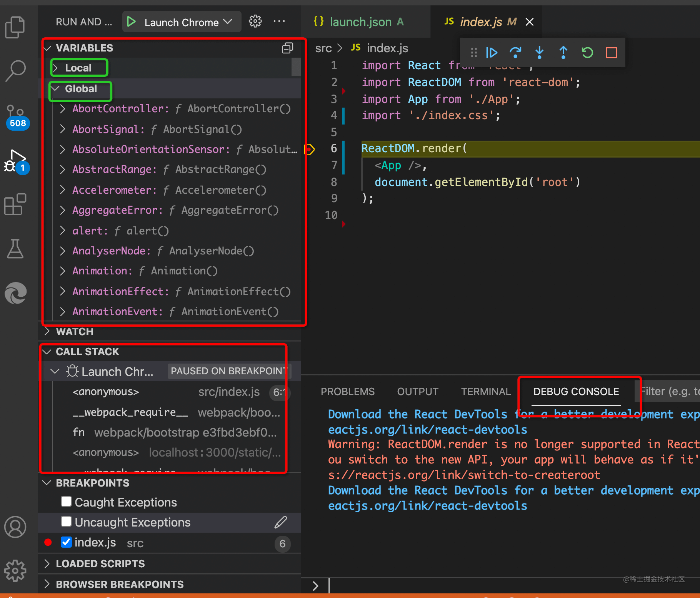This screenshot has width=700, height=598.
Task: Collapse all variables with the icon
Action: (287, 48)
